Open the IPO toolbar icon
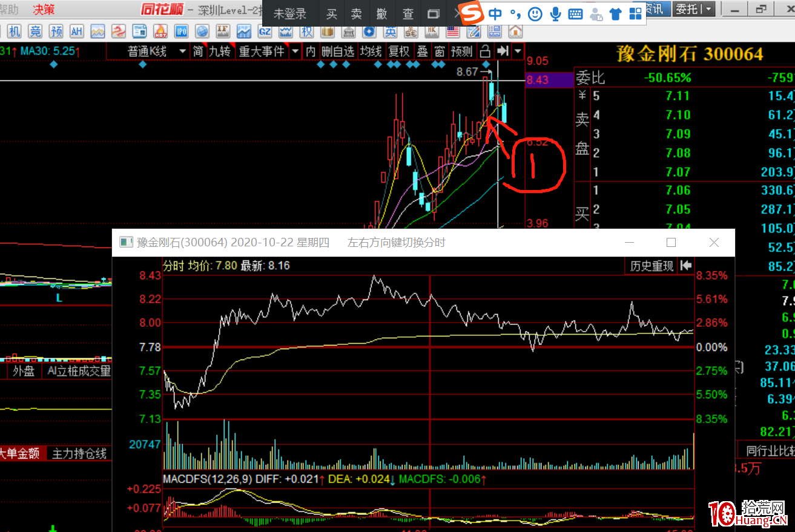 [x=181, y=31]
